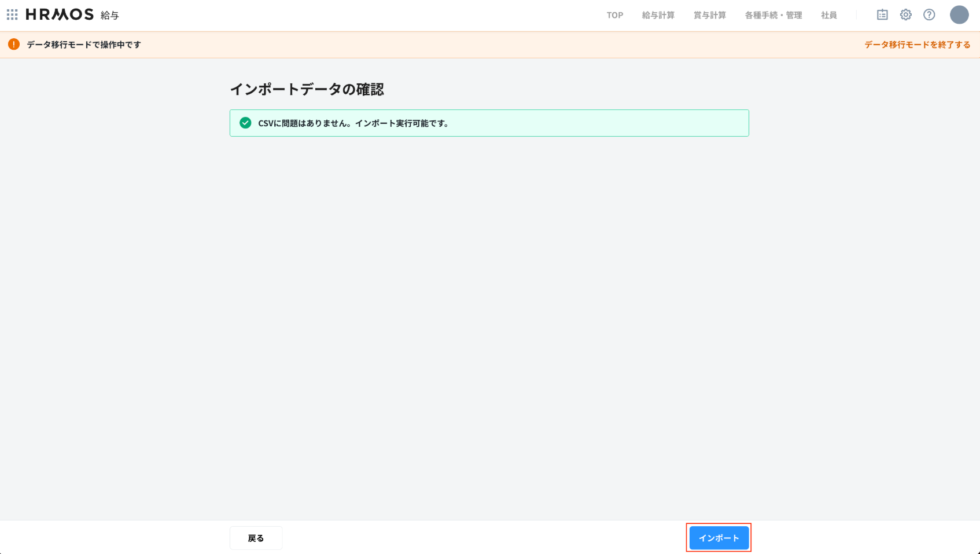Open the settings gear icon

tap(905, 15)
